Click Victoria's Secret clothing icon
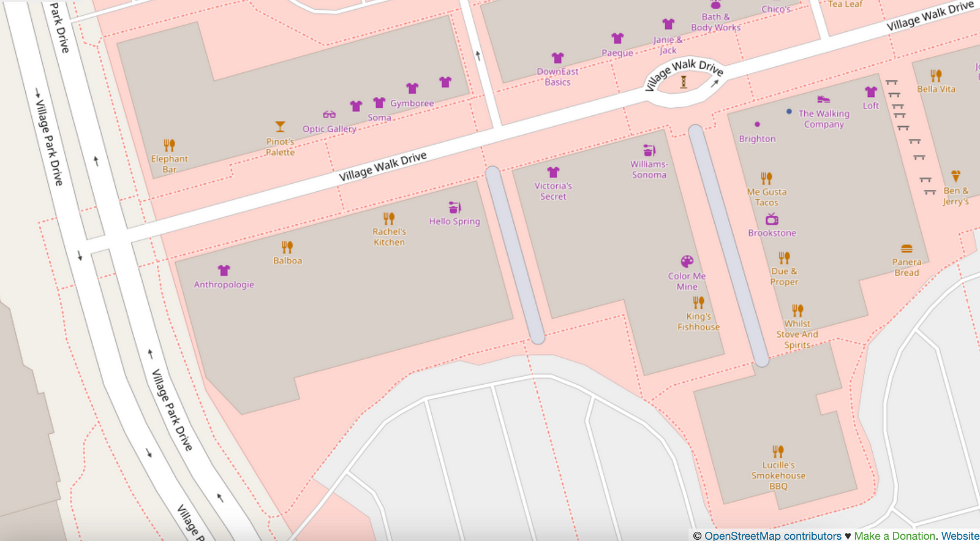The width and height of the screenshot is (980, 541). coord(553,172)
